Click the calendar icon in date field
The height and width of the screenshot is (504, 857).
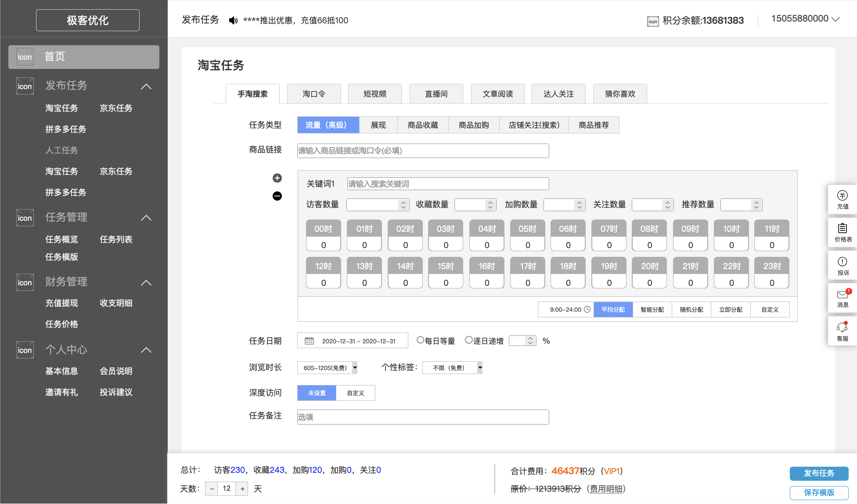coord(309,341)
